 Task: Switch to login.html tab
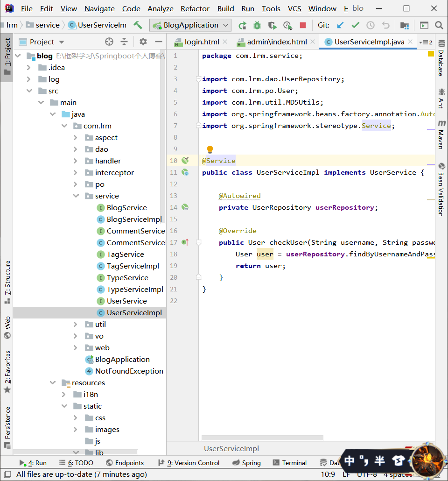(x=202, y=42)
